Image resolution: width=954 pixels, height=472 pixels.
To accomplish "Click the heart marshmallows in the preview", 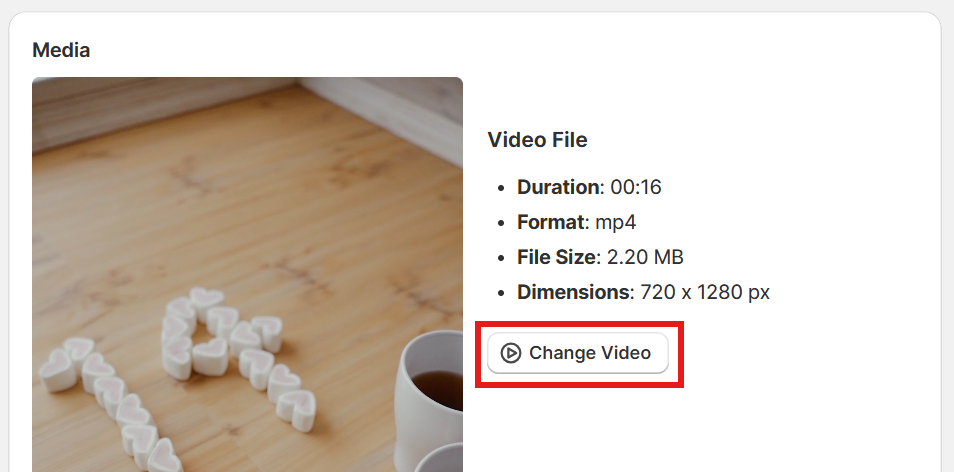I will (x=178, y=372).
